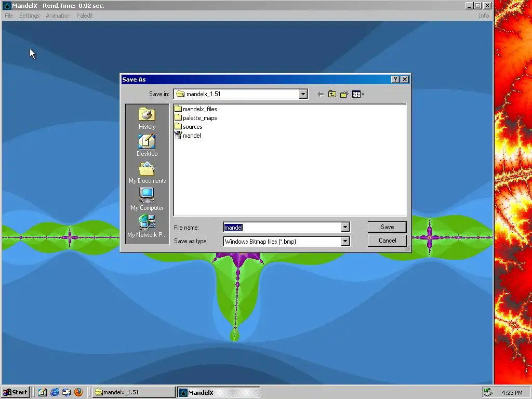Click the Save As dialog resize grip
The height and width of the screenshot is (399, 532).
coord(407,249)
